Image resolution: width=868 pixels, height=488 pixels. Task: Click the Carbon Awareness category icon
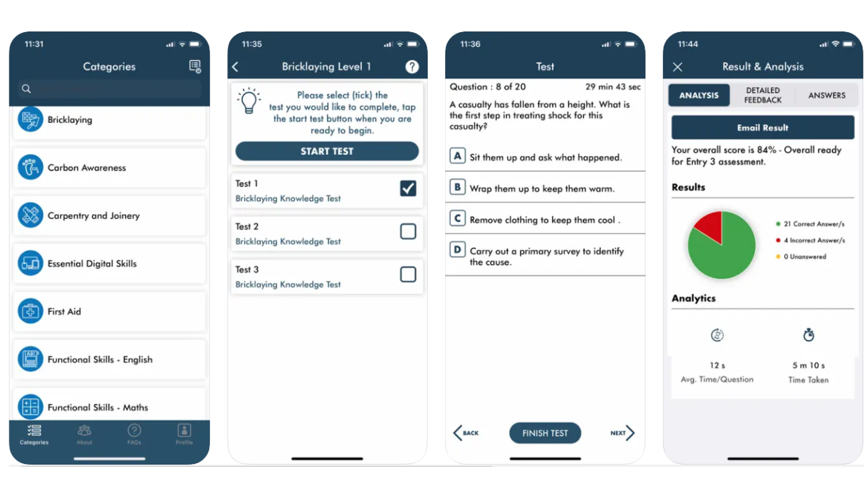coord(30,168)
